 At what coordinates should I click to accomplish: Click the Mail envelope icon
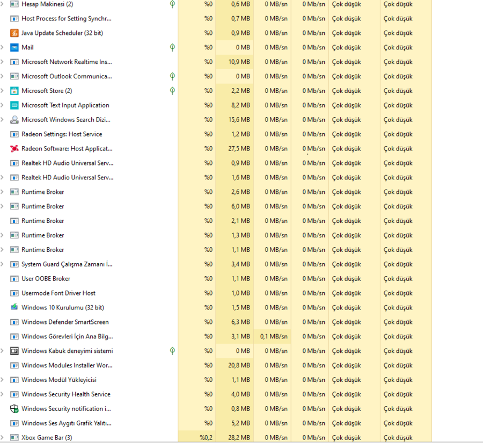pos(14,47)
